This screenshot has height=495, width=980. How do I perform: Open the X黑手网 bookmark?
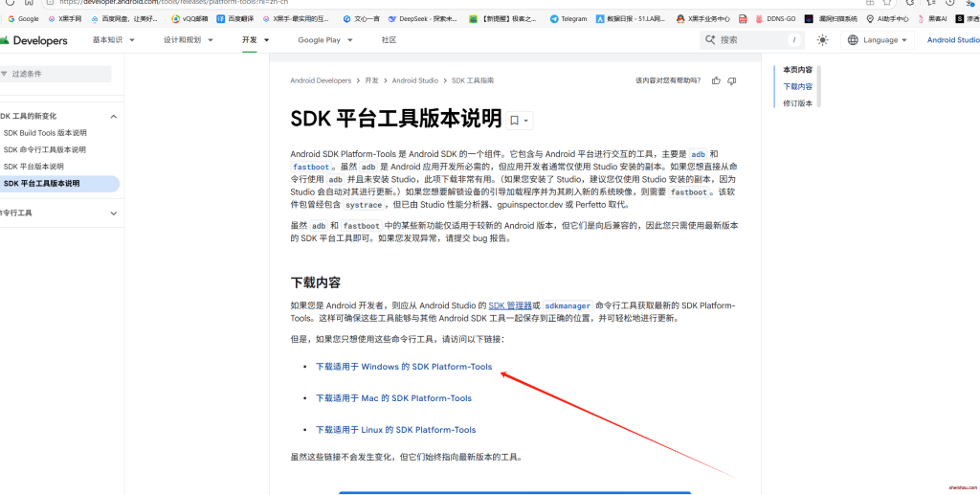(65, 19)
